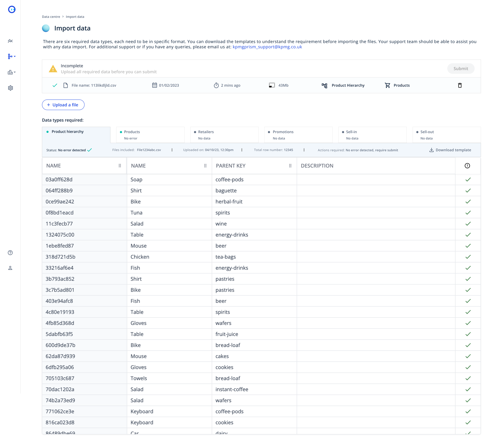The width and height of the screenshot is (504, 436).
Task: Click the kpmgprism_support email link
Action: point(267,47)
